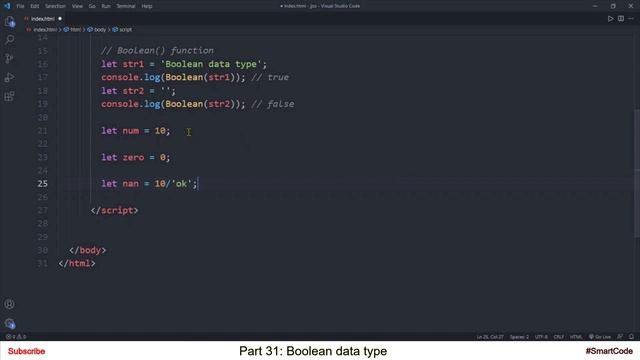Click the Ln 25, Col 27 status item
This screenshot has width=640, height=360.
490,337
